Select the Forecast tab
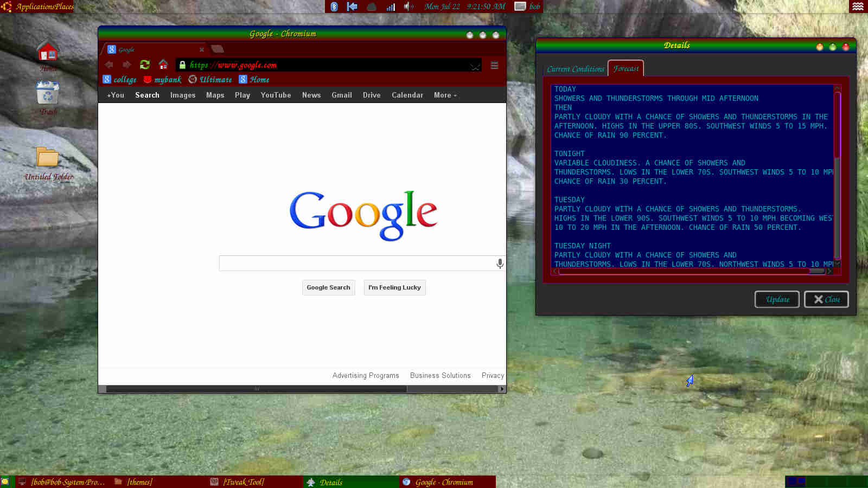The width and height of the screenshot is (868, 488). pyautogui.click(x=626, y=68)
